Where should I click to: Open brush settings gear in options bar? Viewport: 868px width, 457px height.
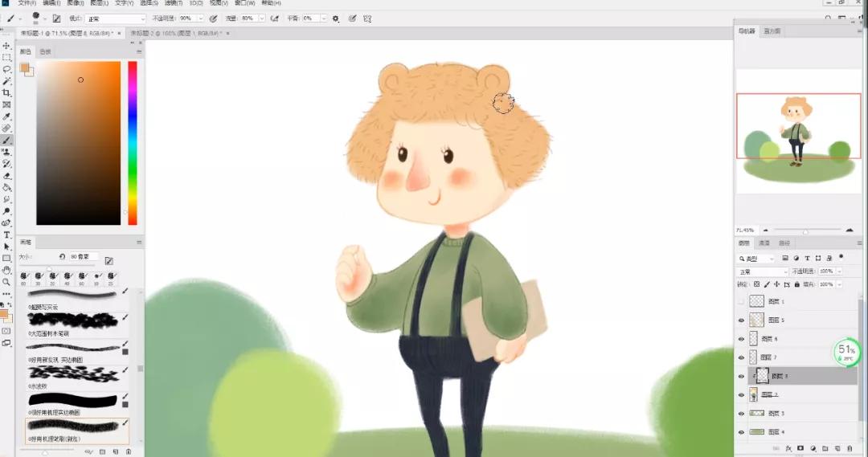point(336,18)
